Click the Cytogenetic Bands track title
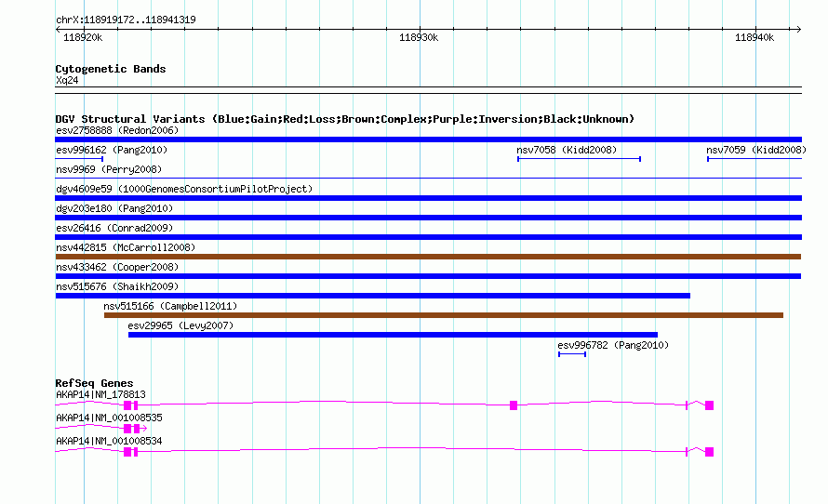Screen dimensions: 828x504 [111, 69]
